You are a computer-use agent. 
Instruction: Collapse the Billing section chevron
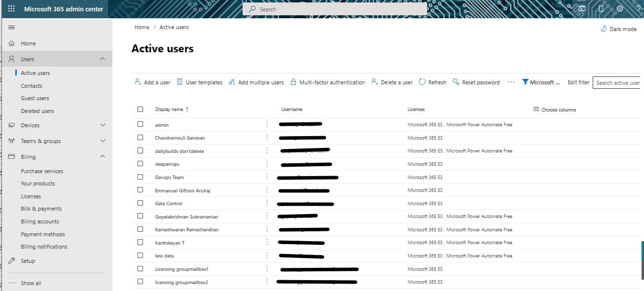click(x=103, y=156)
